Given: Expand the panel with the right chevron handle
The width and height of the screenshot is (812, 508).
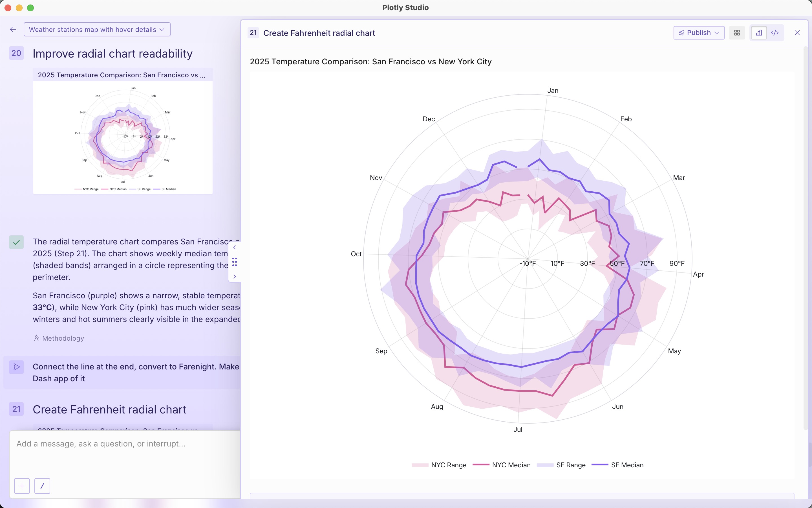Looking at the screenshot, I should pos(235,277).
